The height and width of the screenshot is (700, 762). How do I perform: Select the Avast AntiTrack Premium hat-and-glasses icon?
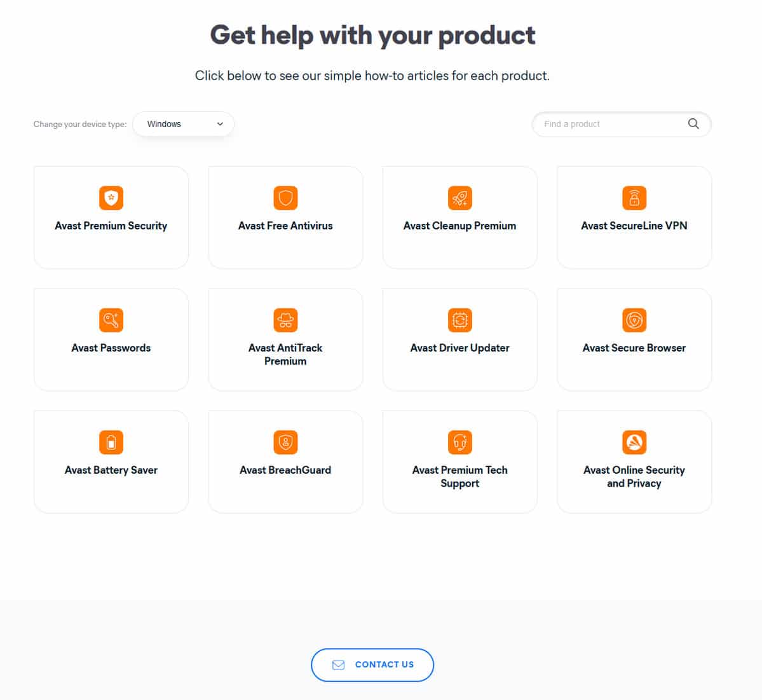[285, 320]
